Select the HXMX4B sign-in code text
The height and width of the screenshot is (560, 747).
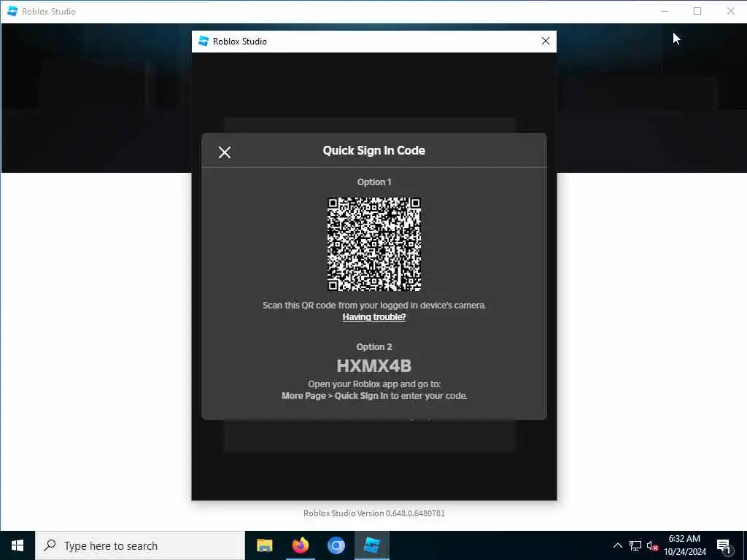(x=374, y=366)
